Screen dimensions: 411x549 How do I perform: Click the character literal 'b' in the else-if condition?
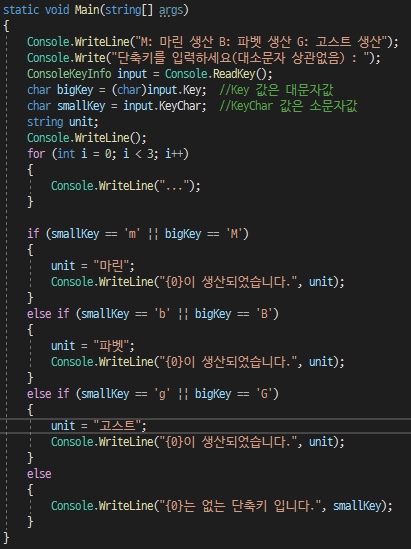tap(162, 314)
